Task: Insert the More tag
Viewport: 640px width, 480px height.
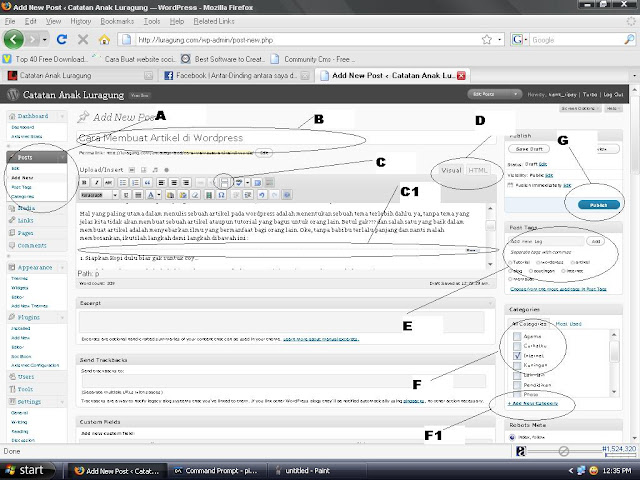Action: 224,182
